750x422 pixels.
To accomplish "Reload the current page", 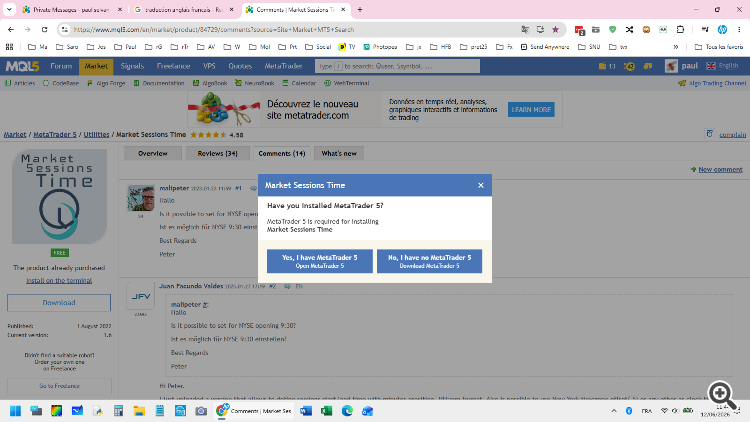I will 44,30.
